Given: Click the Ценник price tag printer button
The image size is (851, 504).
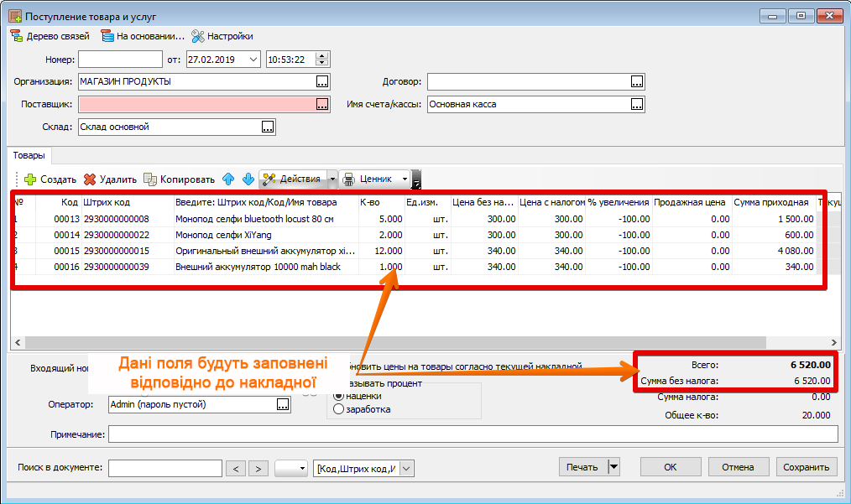Looking at the screenshot, I should [369, 179].
